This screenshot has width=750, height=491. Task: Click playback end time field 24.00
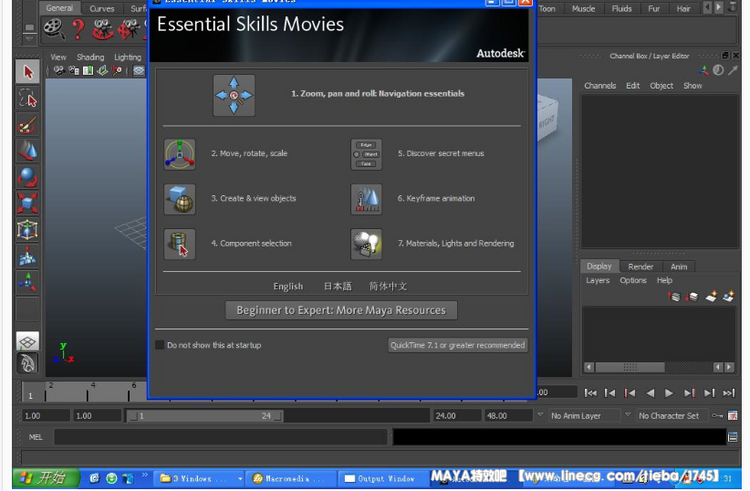click(456, 416)
